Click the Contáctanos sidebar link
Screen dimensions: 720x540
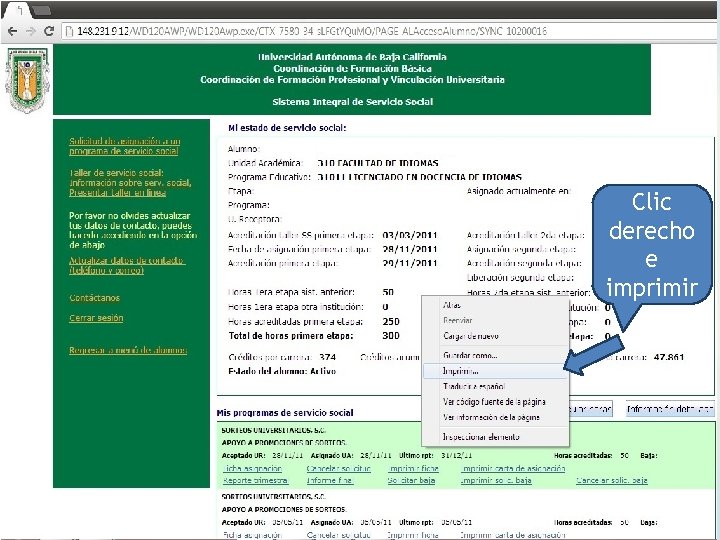tap(94, 298)
